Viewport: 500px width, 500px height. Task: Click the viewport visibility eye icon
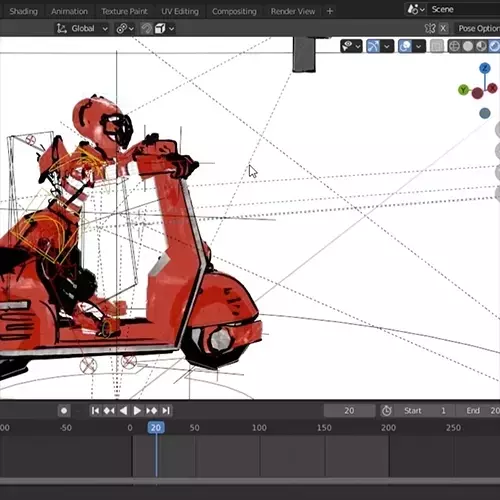pyautogui.click(x=347, y=46)
